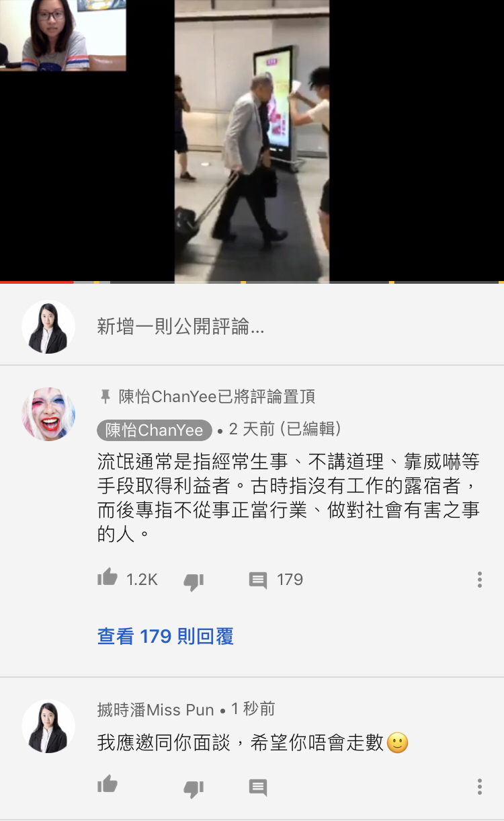
Task: Seek using the red video progress bar
Action: click(252, 282)
